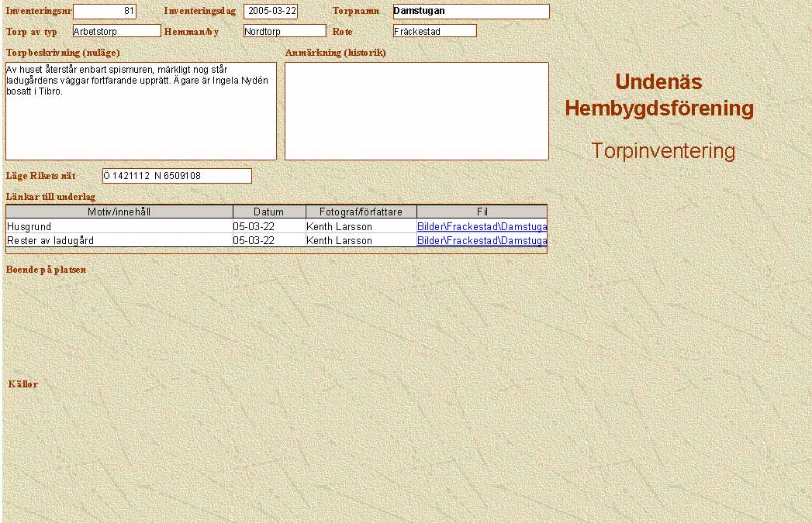
Task: Select the Husgrund cell in the table
Action: pos(119,227)
